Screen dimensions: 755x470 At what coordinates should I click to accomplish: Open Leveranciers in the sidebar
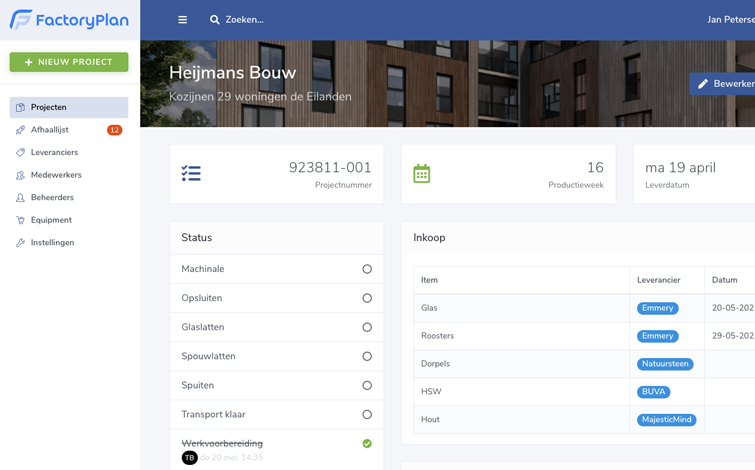pos(54,152)
